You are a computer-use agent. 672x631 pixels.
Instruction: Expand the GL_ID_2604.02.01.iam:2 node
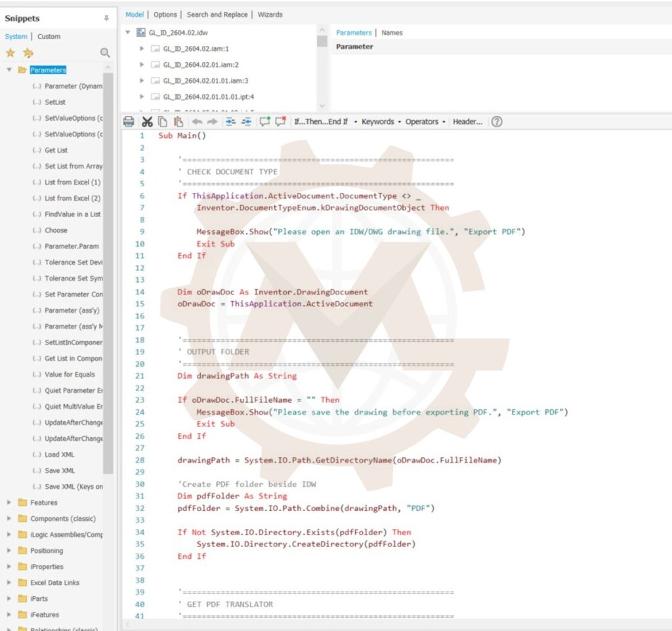click(x=142, y=65)
